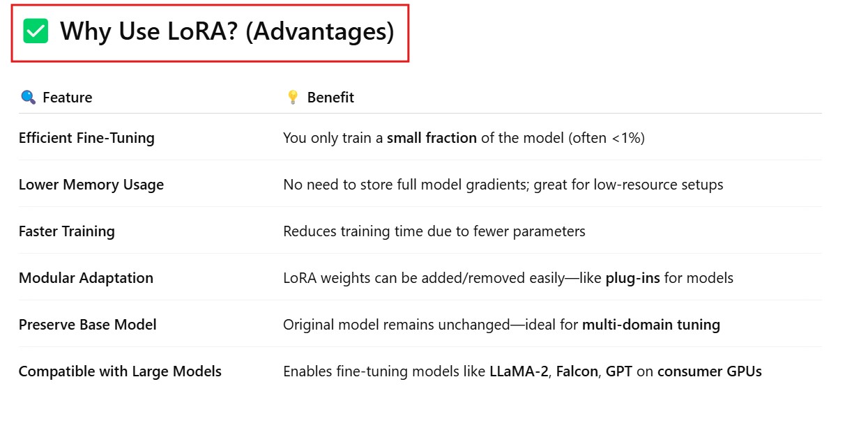Image resolution: width=868 pixels, height=423 pixels.
Task: Click the bold 'plug-ins' text
Action: point(632,278)
